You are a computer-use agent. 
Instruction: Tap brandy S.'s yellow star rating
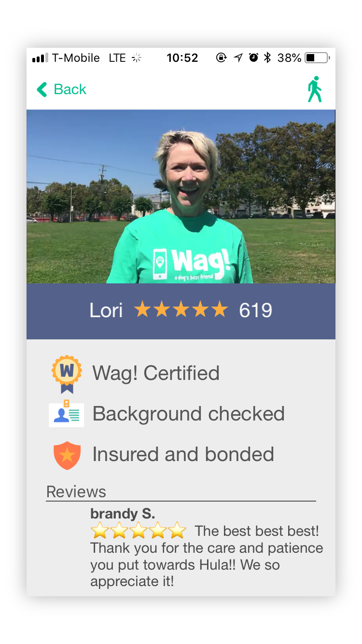coord(139,531)
